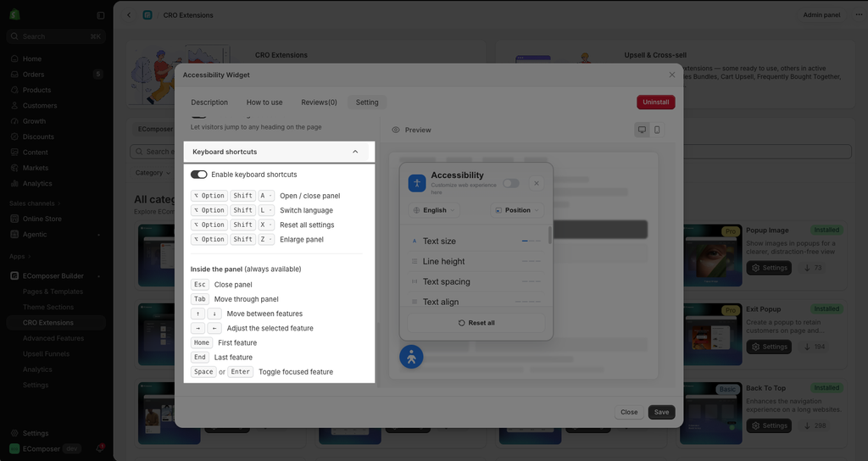Screen dimensions: 868x461
Task: Switch preview to desktop view icon
Action: pyautogui.click(x=643, y=130)
